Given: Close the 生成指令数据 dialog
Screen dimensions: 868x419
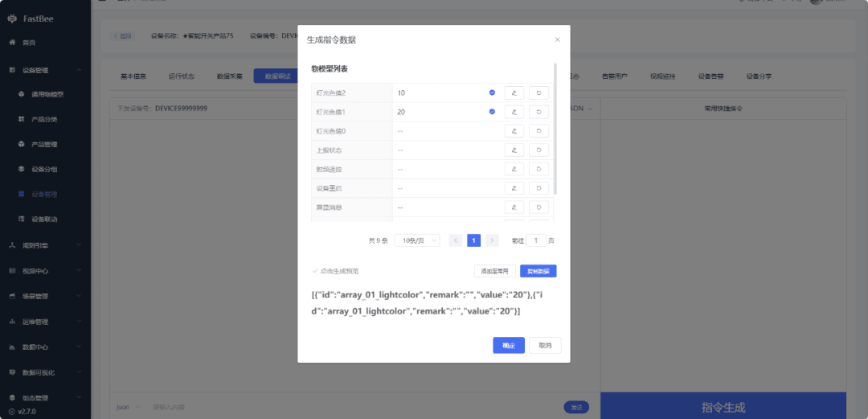Looking at the screenshot, I should [558, 39].
